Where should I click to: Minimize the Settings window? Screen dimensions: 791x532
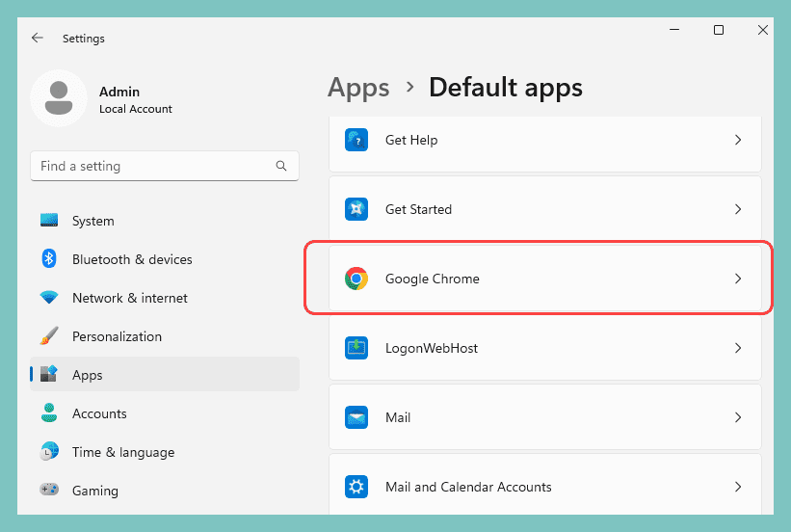point(674,30)
